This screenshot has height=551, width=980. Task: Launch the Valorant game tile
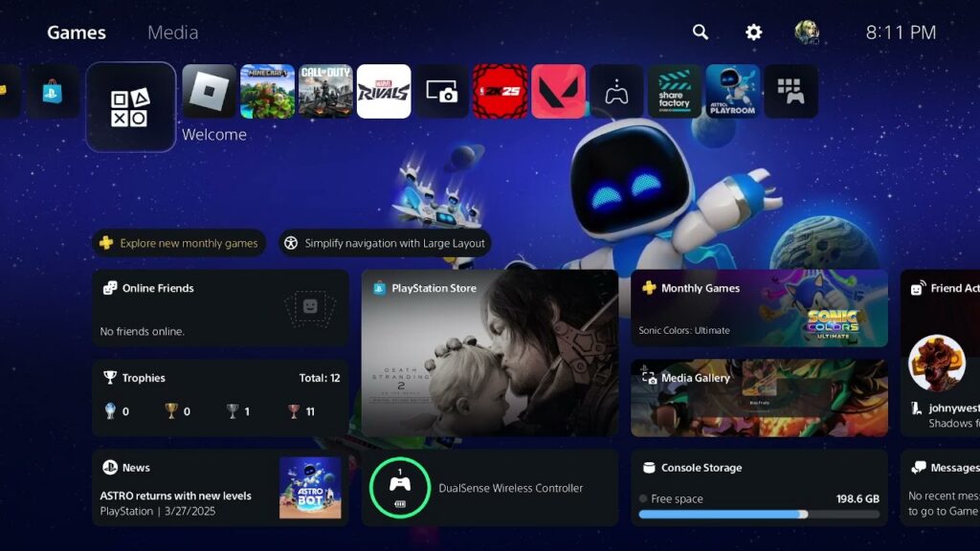point(558,91)
